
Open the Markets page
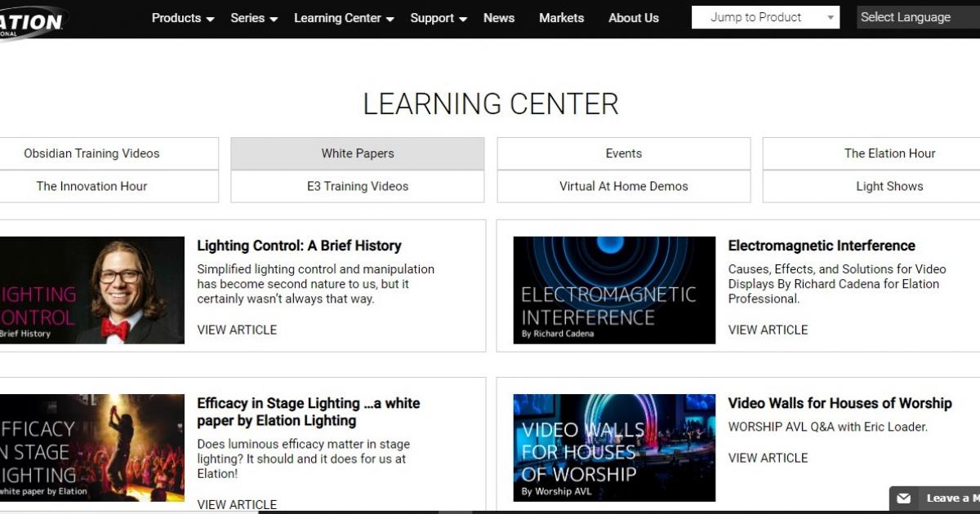point(561,18)
